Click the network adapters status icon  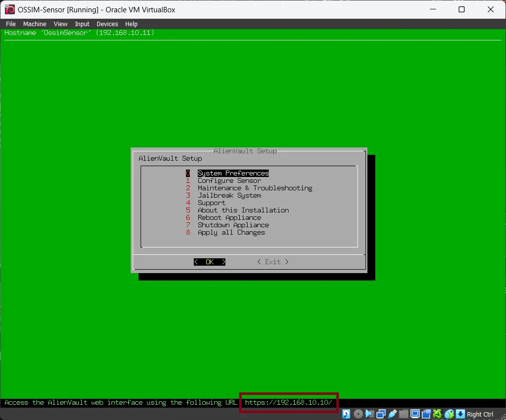[x=381, y=414]
